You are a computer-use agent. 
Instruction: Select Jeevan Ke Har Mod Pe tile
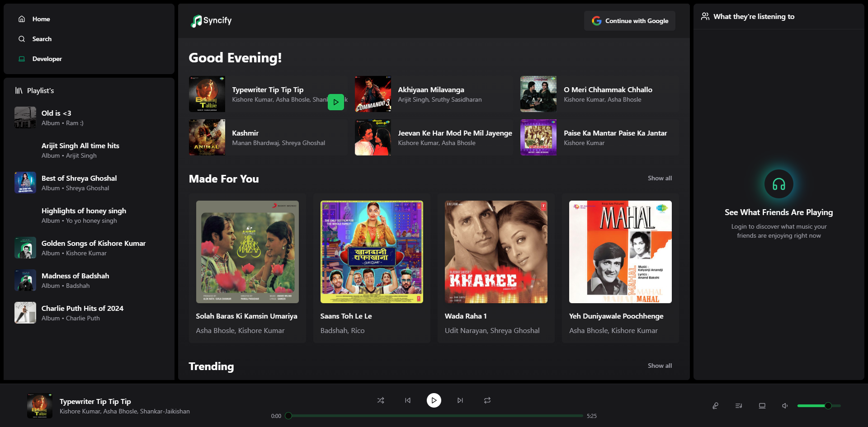tap(434, 137)
